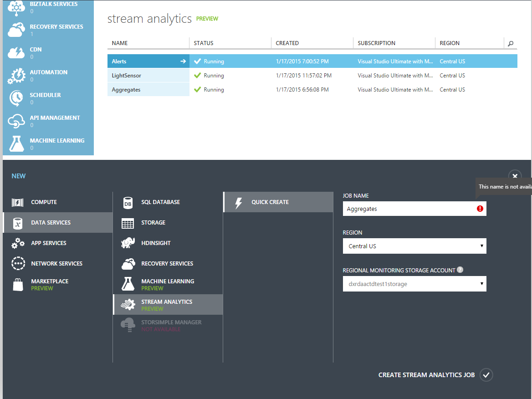The height and width of the screenshot is (399, 532).
Task: Sort table by Created column header
Action: point(287,43)
